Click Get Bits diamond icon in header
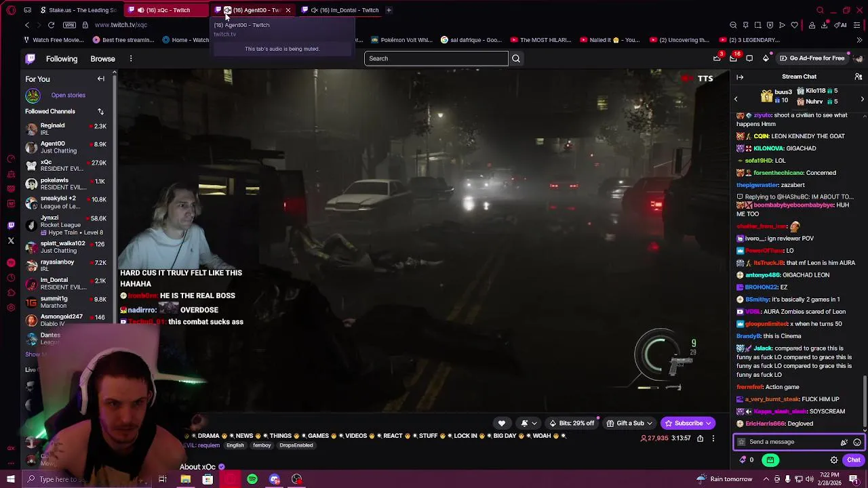This screenshot has height=488, width=868. pos(766,58)
